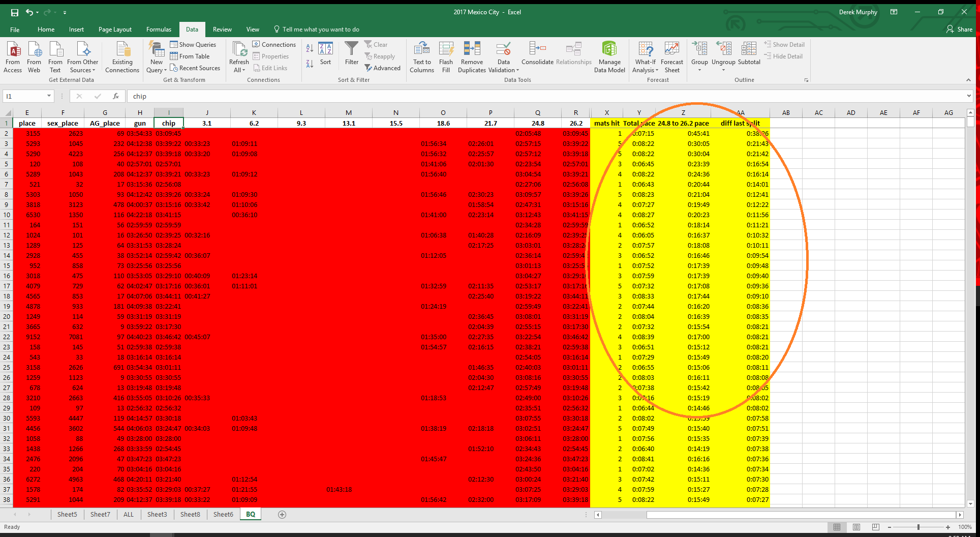Image resolution: width=980 pixels, height=537 pixels.
Task: Click the Zoom in plus button
Action: tap(948, 527)
